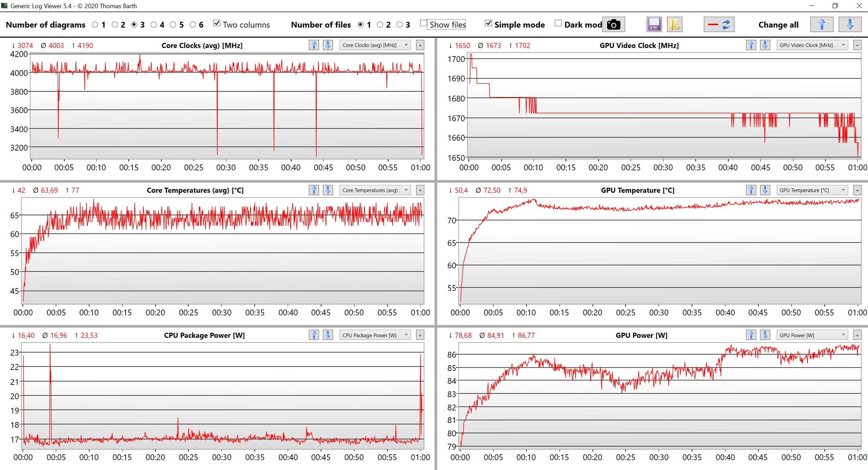Screen dimensions: 868x470
Task: Enable the Show files checkbox
Action: coord(424,24)
